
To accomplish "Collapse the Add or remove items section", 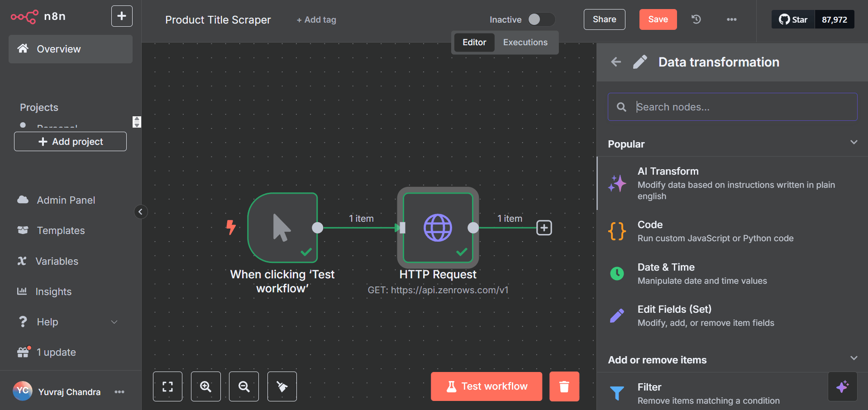I will click(854, 358).
